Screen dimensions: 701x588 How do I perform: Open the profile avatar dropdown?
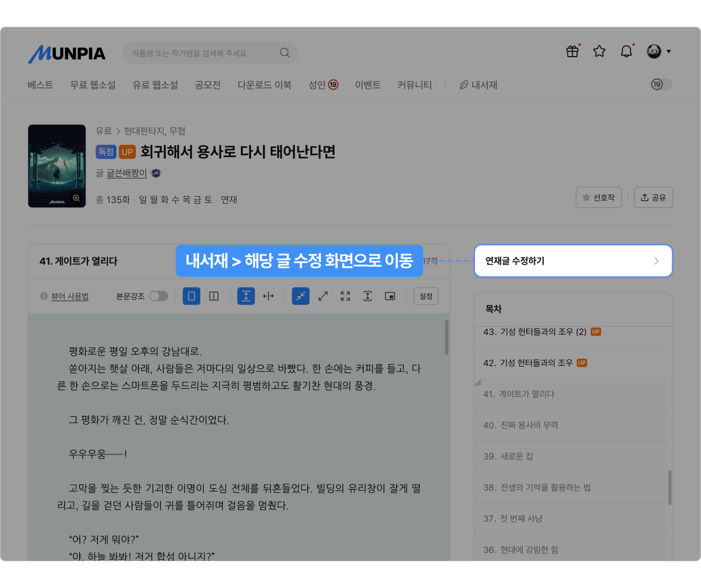(659, 51)
